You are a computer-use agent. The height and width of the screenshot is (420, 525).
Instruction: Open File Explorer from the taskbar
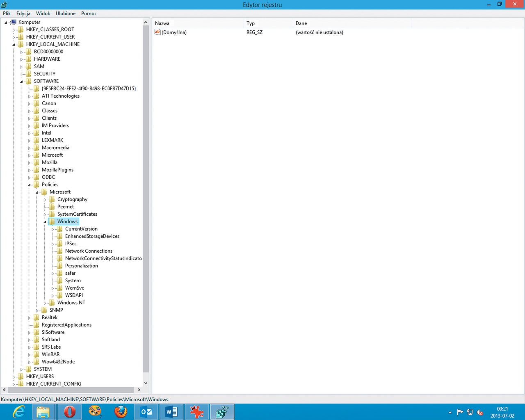click(43, 412)
